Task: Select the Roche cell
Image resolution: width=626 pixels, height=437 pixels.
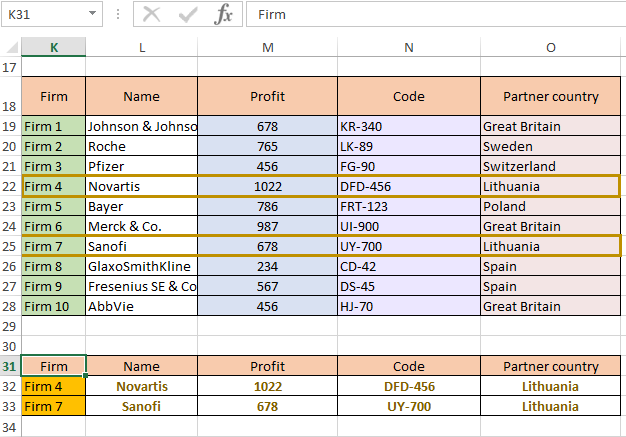Action: (x=142, y=146)
